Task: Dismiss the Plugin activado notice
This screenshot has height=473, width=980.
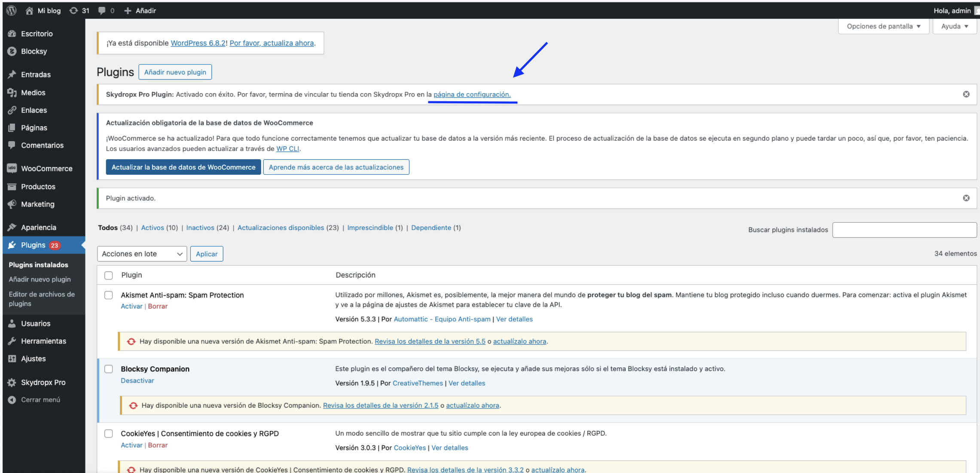Action: 966,198
